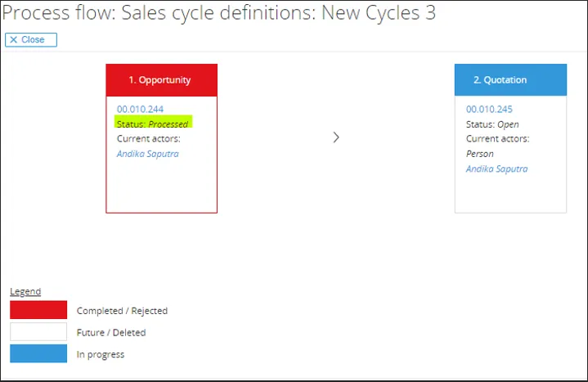Screen dimensions: 588x382
Task: Select the red '1. Opportunity' header
Action: (x=161, y=80)
